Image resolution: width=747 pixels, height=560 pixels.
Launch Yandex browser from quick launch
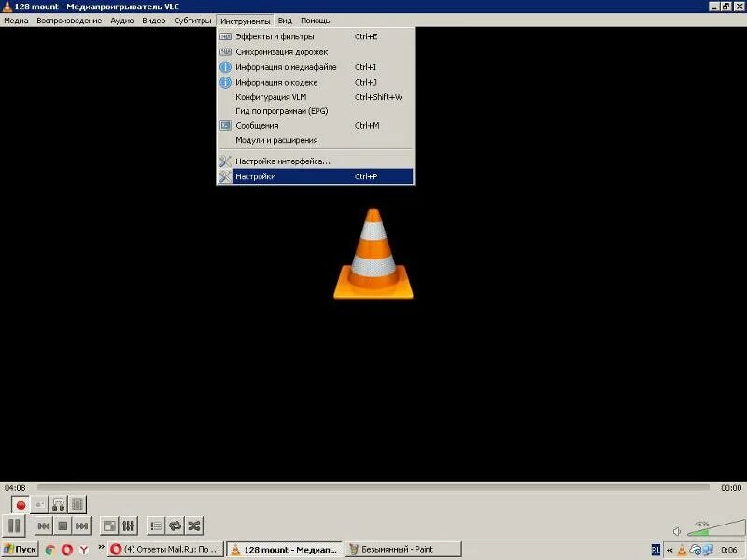click(84, 550)
